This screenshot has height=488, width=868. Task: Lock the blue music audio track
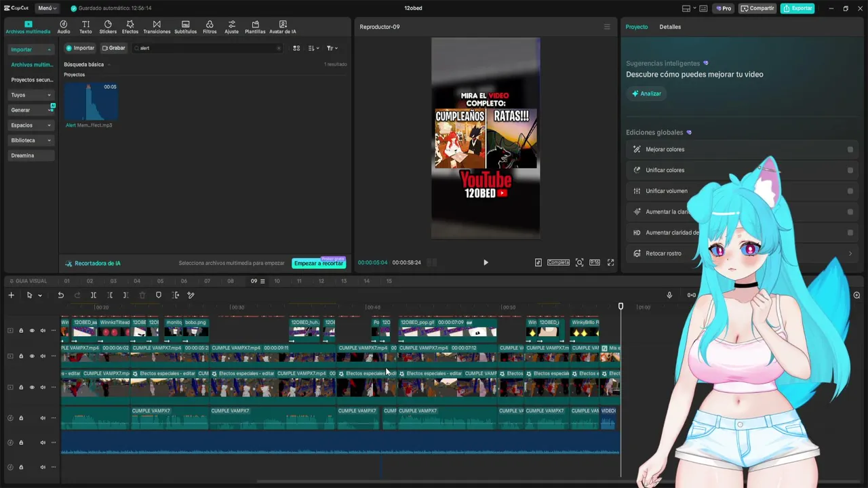(21, 443)
